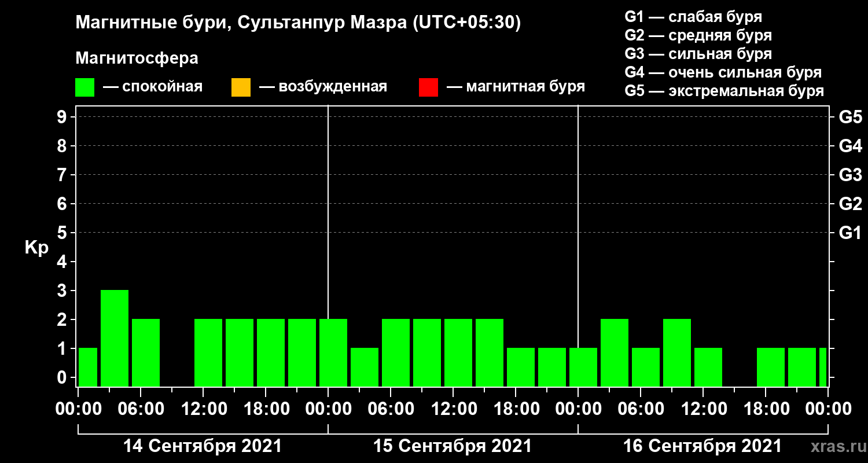Viewport: 868px width, 463px height.
Task: Click the 'Магнитосфера' heading
Action: click(137, 58)
